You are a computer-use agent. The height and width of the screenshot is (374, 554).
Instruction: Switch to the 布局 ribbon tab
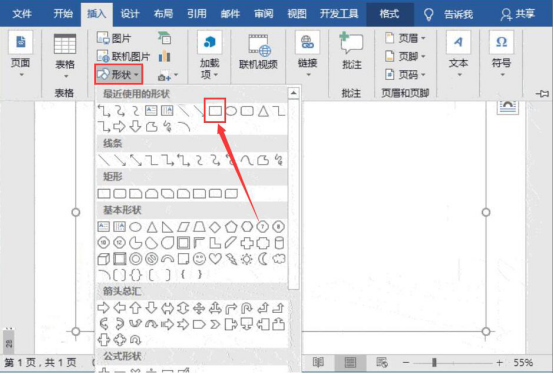click(163, 14)
